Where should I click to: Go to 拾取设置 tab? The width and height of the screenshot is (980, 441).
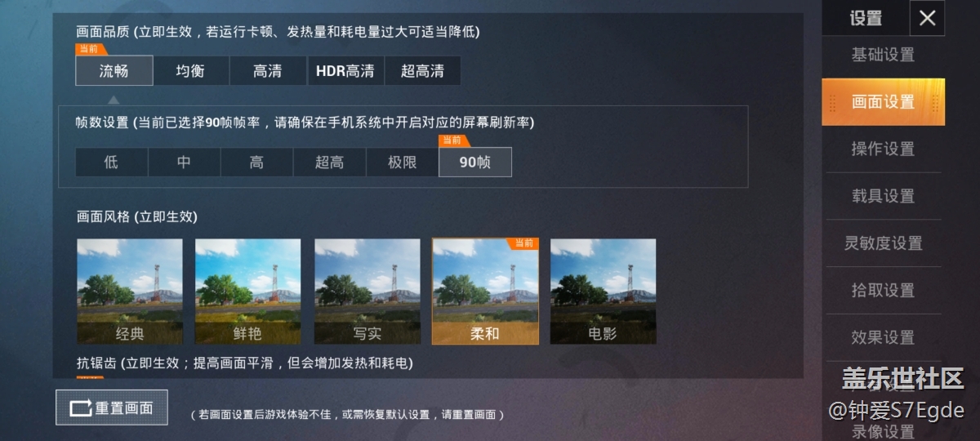click(x=883, y=290)
